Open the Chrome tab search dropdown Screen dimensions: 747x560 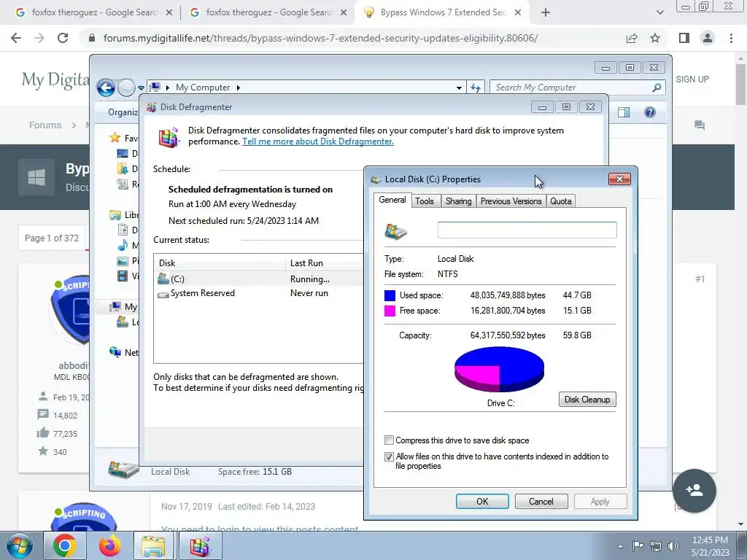coord(659,12)
